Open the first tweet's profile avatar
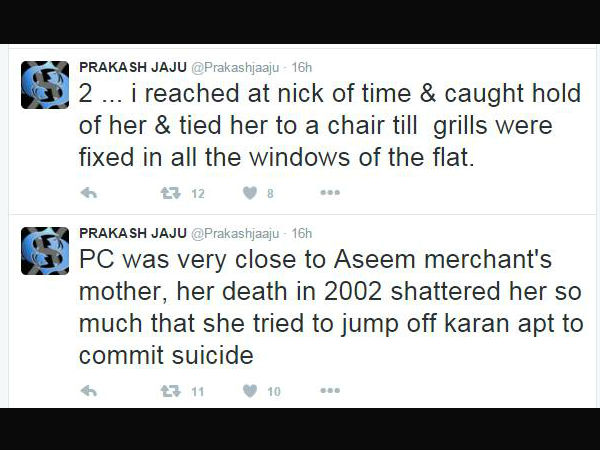600x450 pixels. pos(45,85)
